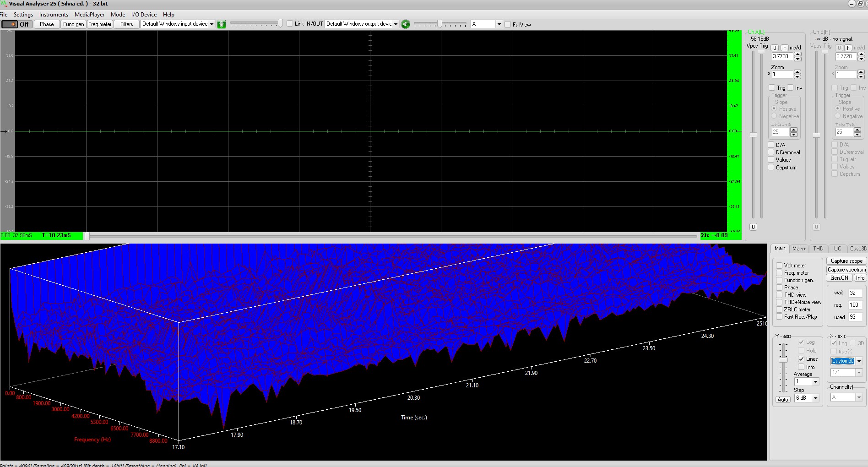The width and height of the screenshot is (868, 467).
Task: Click the Ch A 'F' button next to ms/d
Action: [x=784, y=48]
